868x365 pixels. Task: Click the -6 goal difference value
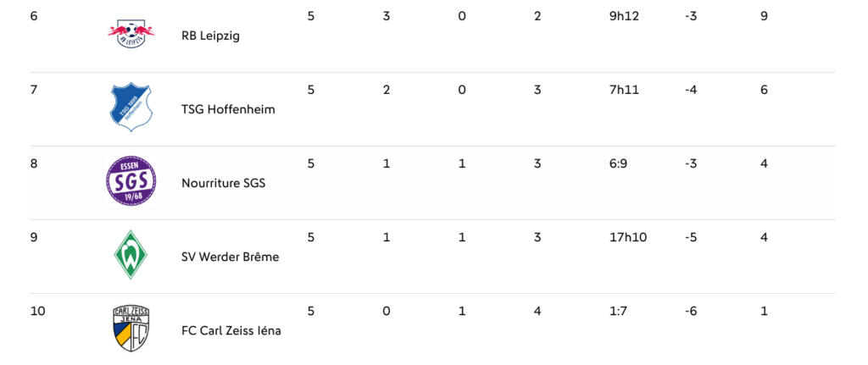691,311
